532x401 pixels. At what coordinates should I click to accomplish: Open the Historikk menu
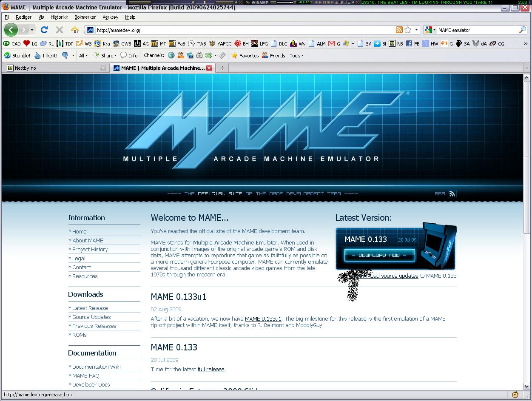59,17
